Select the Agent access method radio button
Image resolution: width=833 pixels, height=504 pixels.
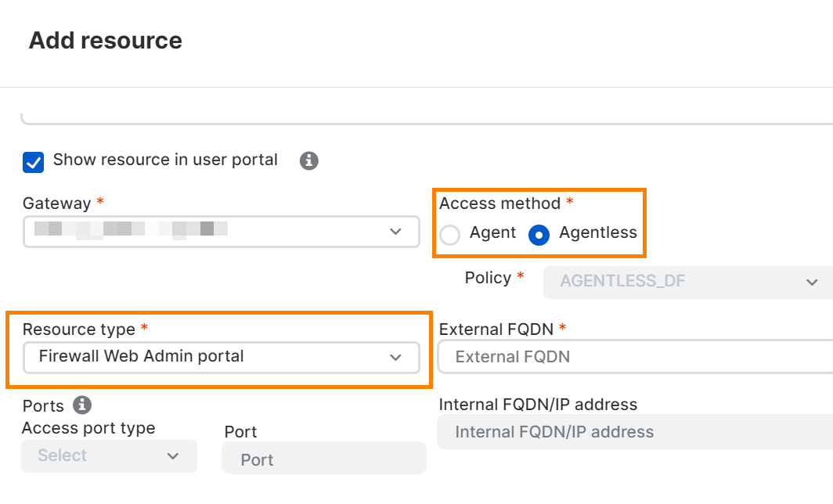pyautogui.click(x=450, y=235)
